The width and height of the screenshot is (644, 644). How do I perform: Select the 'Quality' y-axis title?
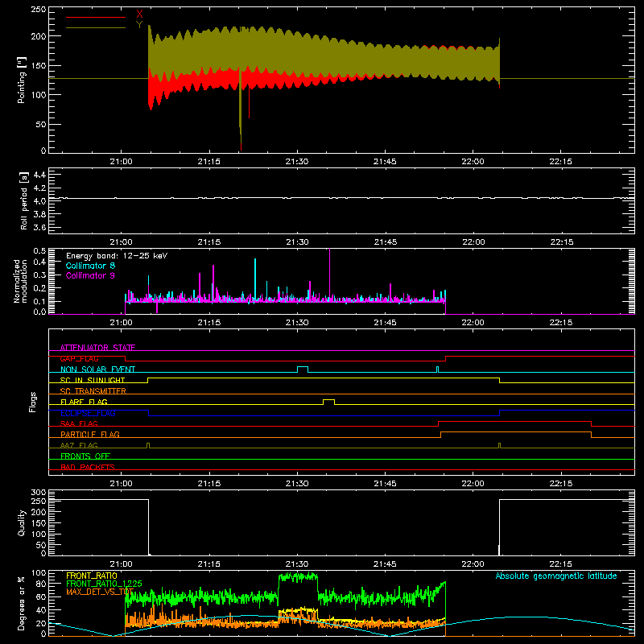coord(22,522)
